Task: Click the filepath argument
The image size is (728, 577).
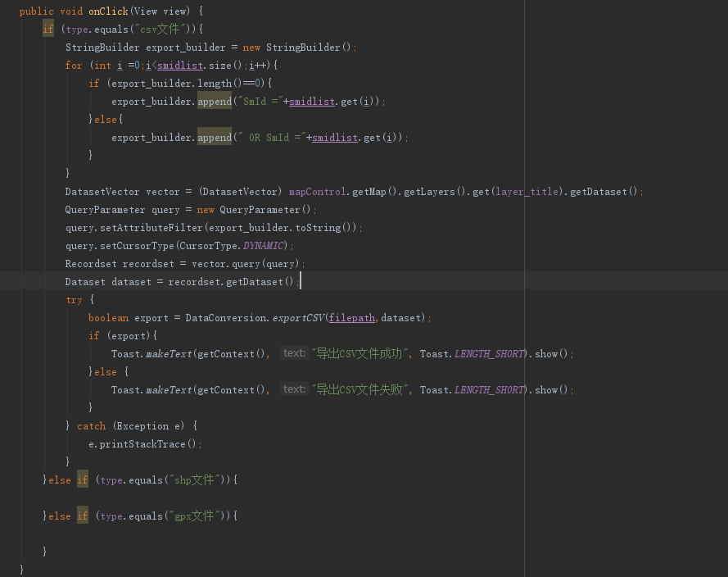Action: [x=351, y=318]
